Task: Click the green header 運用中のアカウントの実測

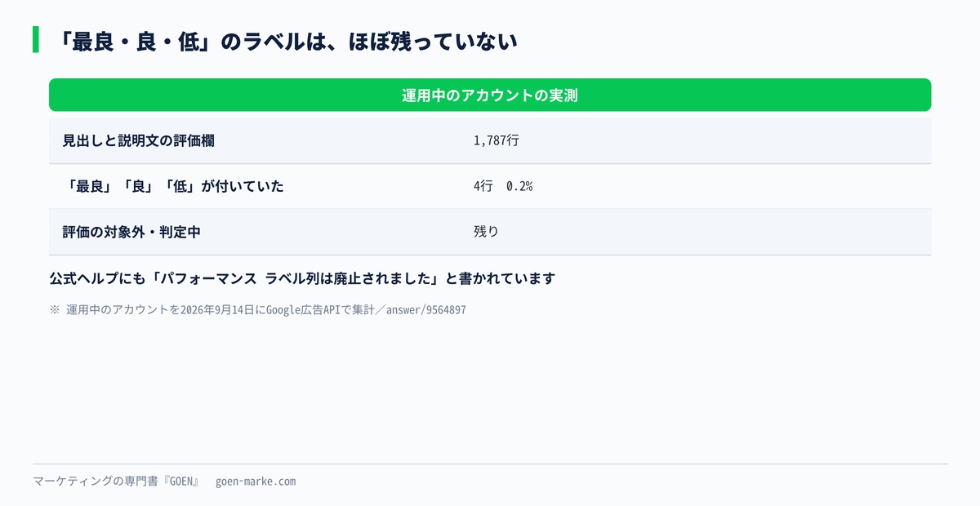Action: [x=490, y=95]
